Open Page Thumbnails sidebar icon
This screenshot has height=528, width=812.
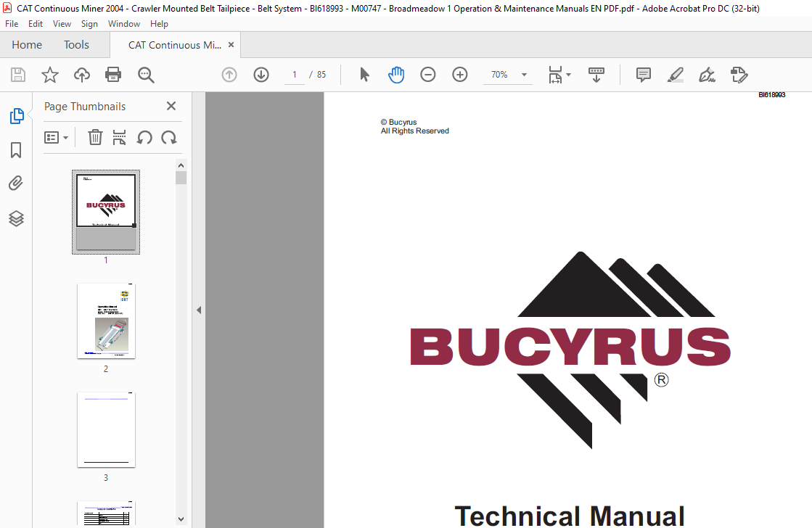[17, 116]
